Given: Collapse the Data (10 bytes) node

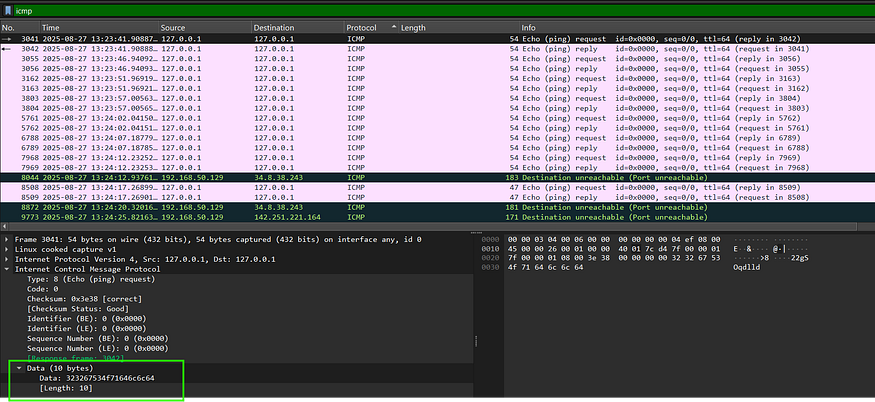Looking at the screenshot, I should (19, 368).
